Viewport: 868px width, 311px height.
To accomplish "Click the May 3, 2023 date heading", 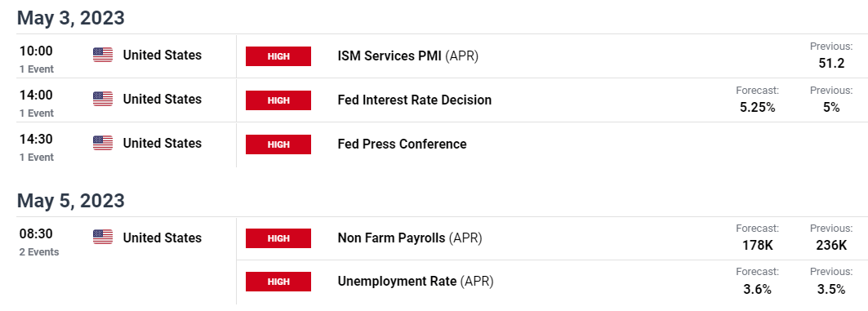I will pyautogui.click(x=71, y=18).
